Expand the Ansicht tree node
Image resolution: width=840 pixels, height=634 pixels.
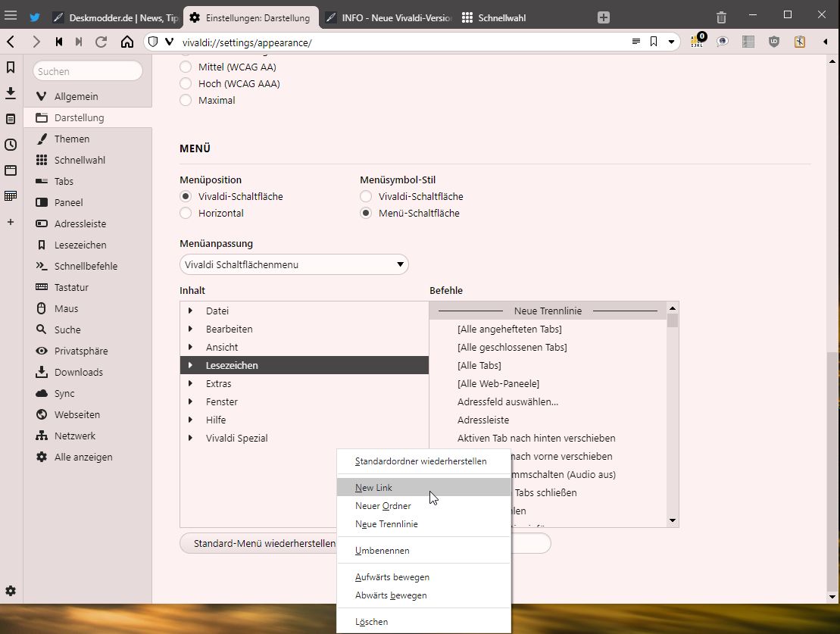tap(190, 347)
